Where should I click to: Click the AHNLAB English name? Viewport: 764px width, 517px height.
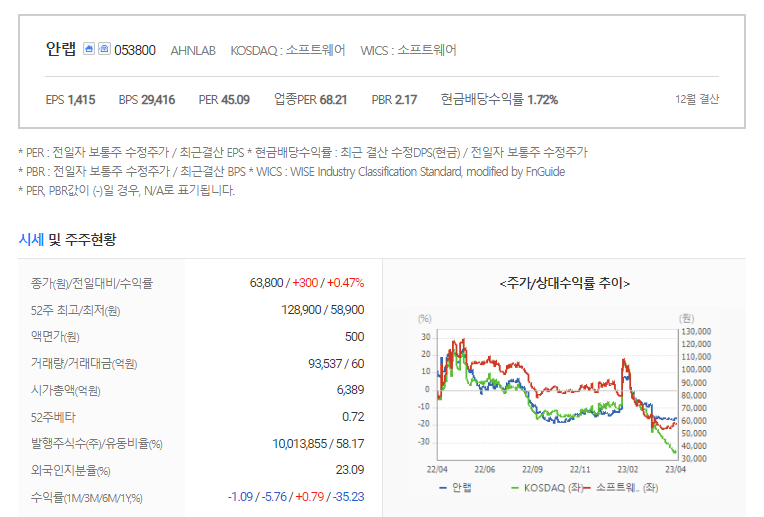(x=193, y=51)
